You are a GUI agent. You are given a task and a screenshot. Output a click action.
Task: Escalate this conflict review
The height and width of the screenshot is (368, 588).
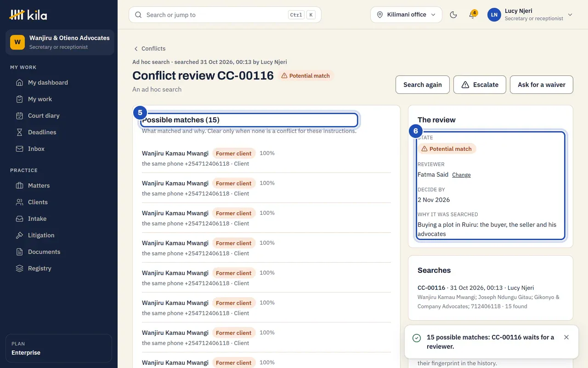[480, 85]
